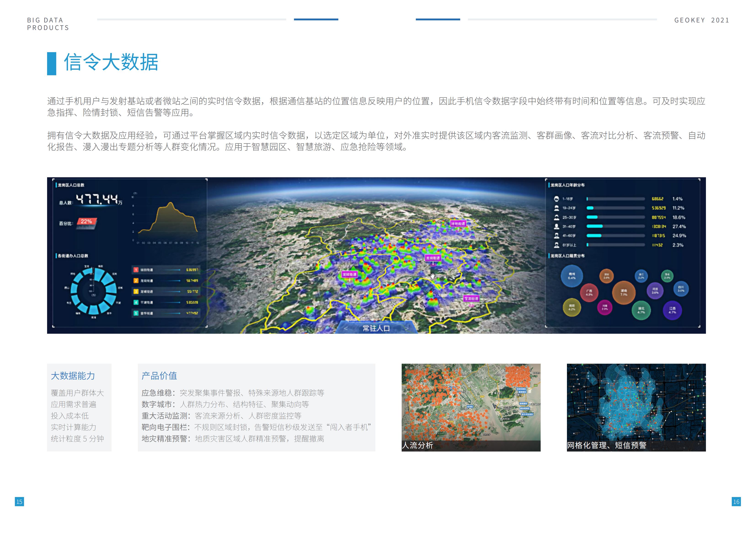Click next arrow right of 常驻人口

407,328
